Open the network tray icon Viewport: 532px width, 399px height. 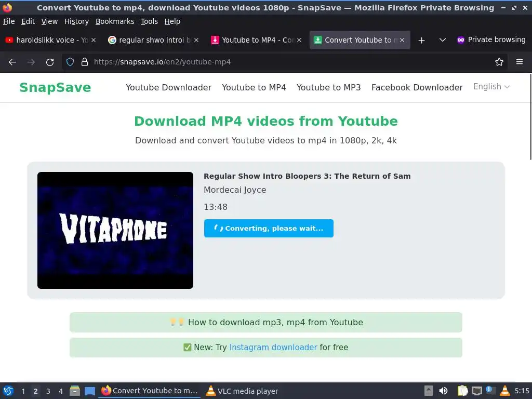point(476,391)
